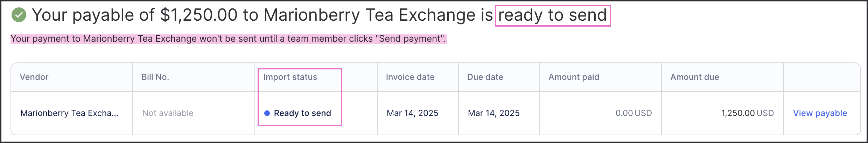Click the Not available bill number cell
The width and height of the screenshot is (868, 143).
point(168,113)
